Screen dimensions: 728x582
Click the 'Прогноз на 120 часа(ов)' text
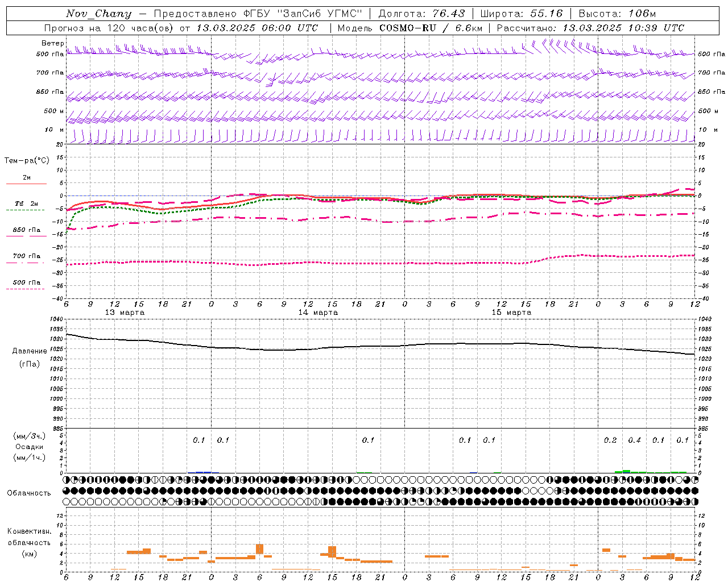click(109, 28)
